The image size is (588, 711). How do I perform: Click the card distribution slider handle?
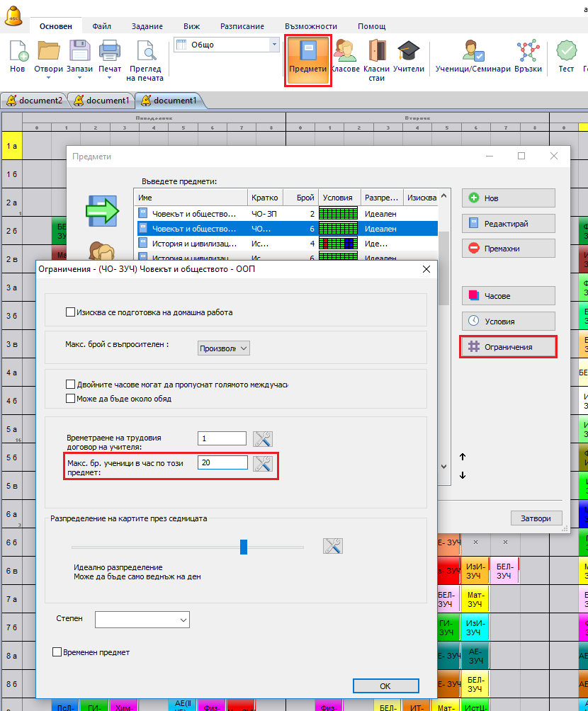(244, 547)
